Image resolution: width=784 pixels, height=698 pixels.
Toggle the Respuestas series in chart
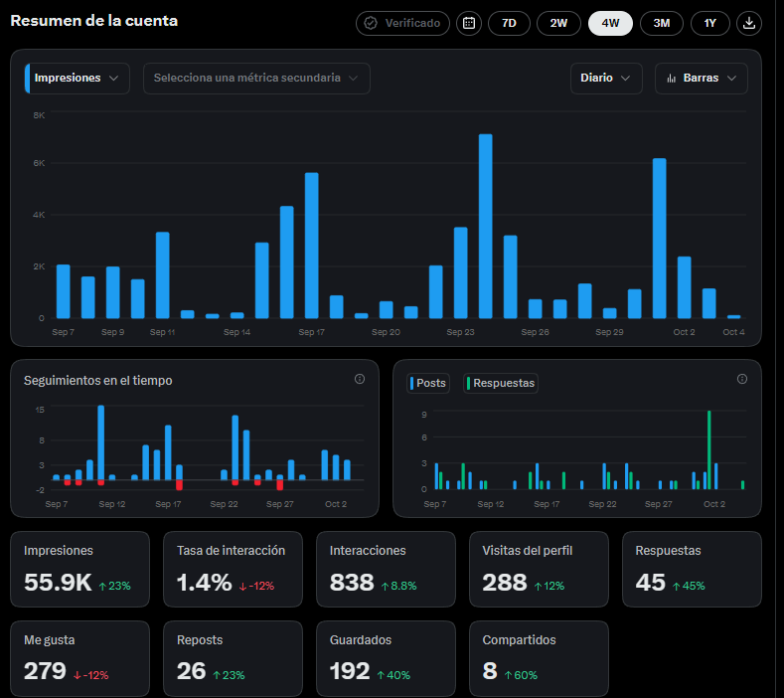(501, 383)
